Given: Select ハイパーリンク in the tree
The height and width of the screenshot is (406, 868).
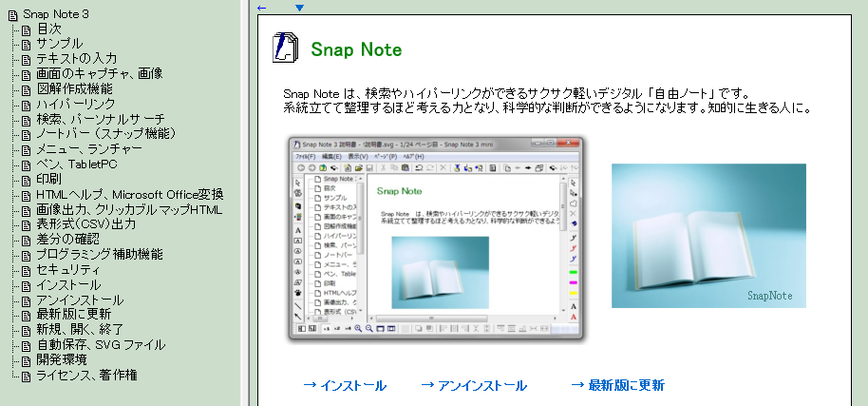Looking at the screenshot, I should 76,105.
